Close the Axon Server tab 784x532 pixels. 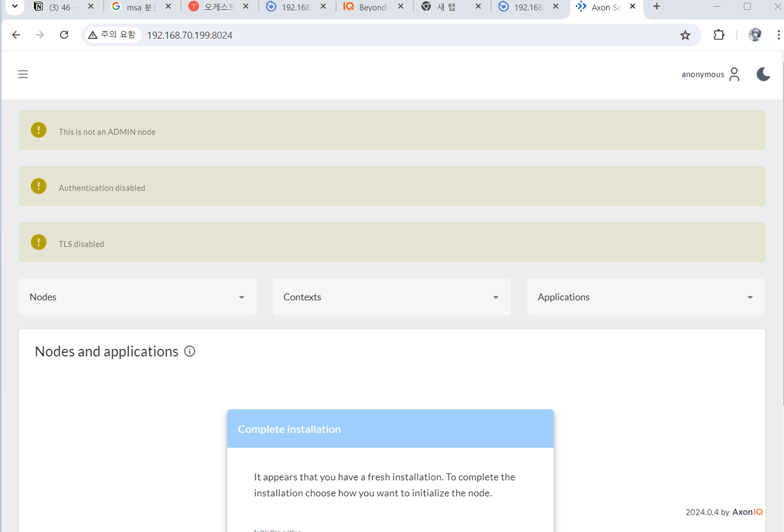(x=632, y=6)
